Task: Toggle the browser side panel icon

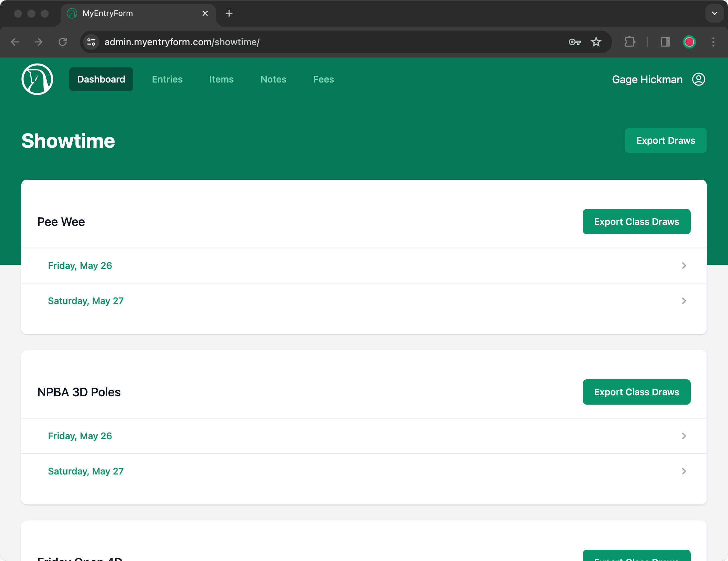Action: [x=665, y=42]
